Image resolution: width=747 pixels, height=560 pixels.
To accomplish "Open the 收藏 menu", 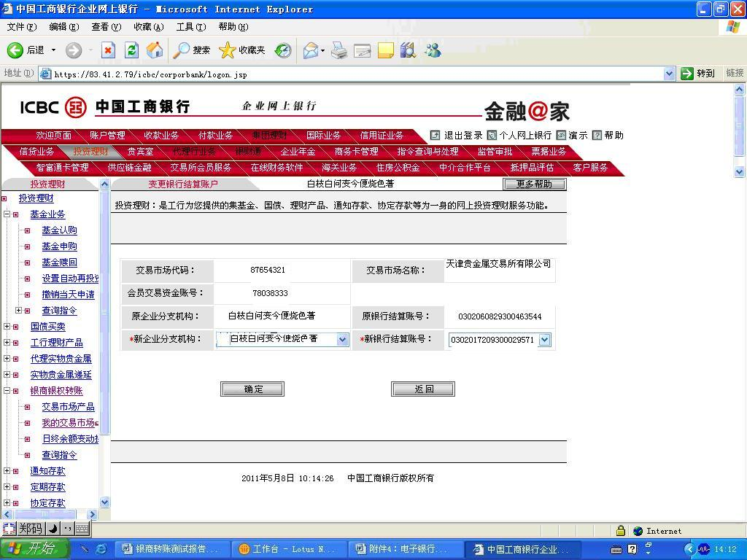I will tap(149, 27).
